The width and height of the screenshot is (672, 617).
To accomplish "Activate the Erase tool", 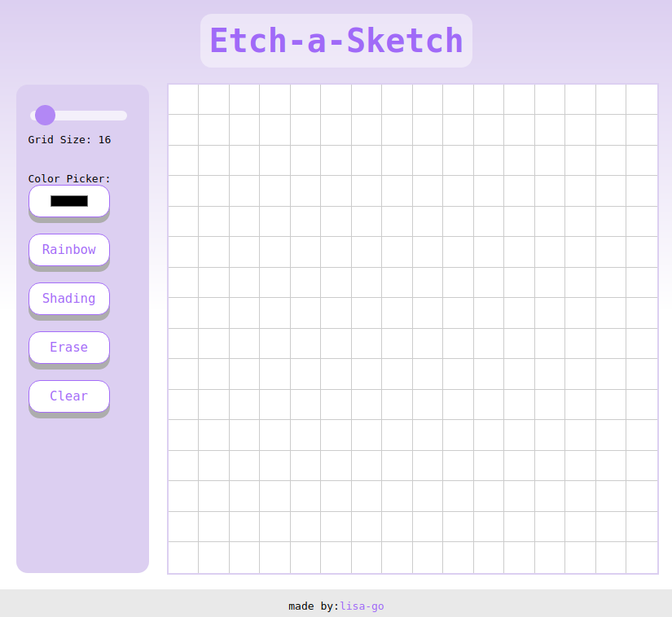I will [68, 348].
